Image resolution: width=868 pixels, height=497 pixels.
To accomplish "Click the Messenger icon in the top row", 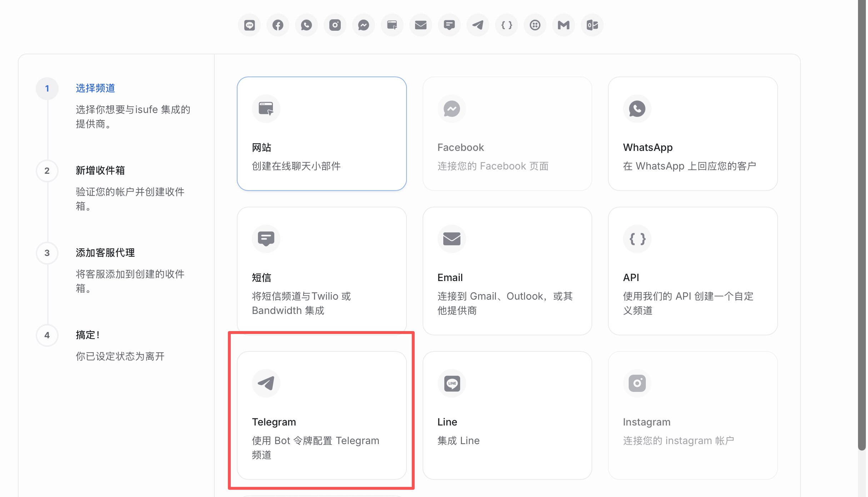I will (363, 25).
